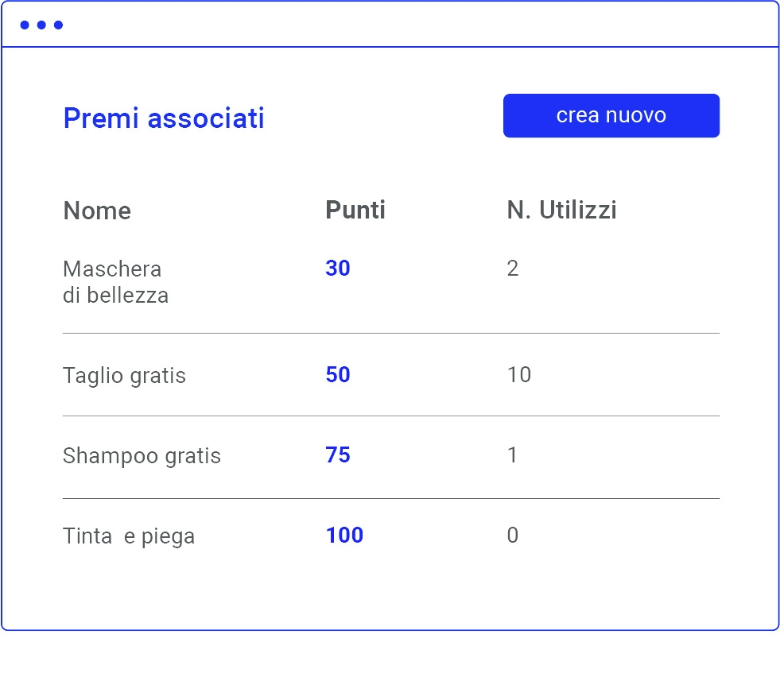Click the last dot in the window title bar
Image resolution: width=780 pixels, height=700 pixels.
[x=58, y=25]
